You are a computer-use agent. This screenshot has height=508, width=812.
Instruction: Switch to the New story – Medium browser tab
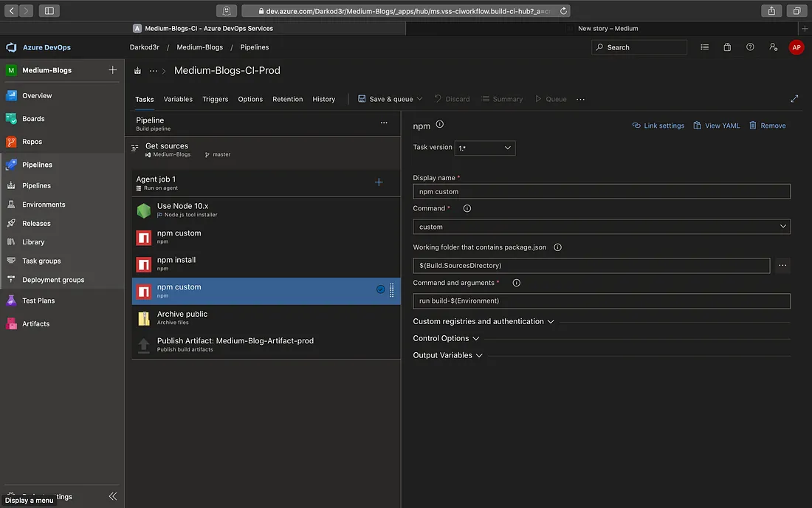608,29
